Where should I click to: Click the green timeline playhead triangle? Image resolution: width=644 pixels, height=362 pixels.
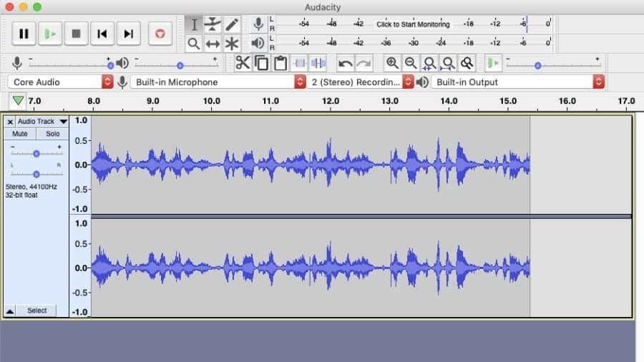(x=18, y=100)
